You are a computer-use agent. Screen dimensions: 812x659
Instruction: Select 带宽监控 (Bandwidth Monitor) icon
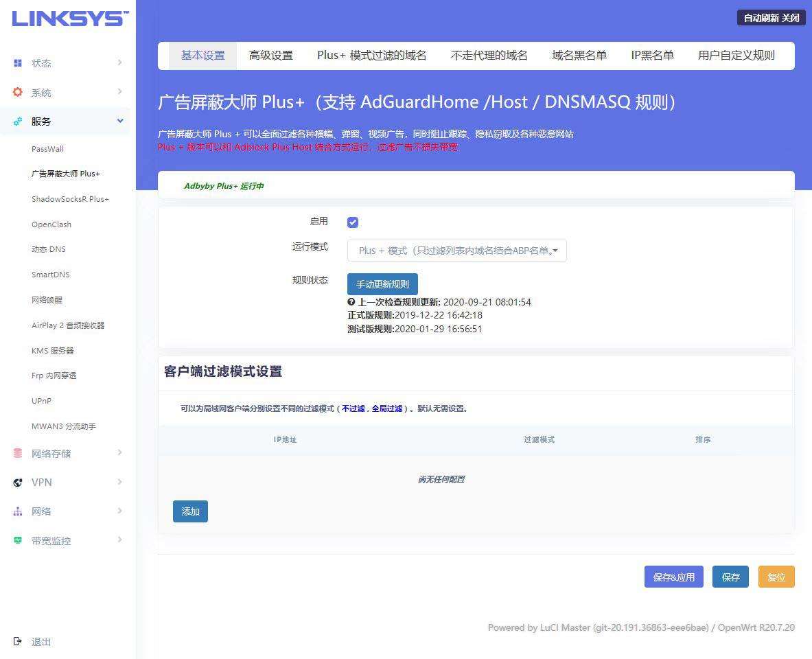click(x=19, y=540)
